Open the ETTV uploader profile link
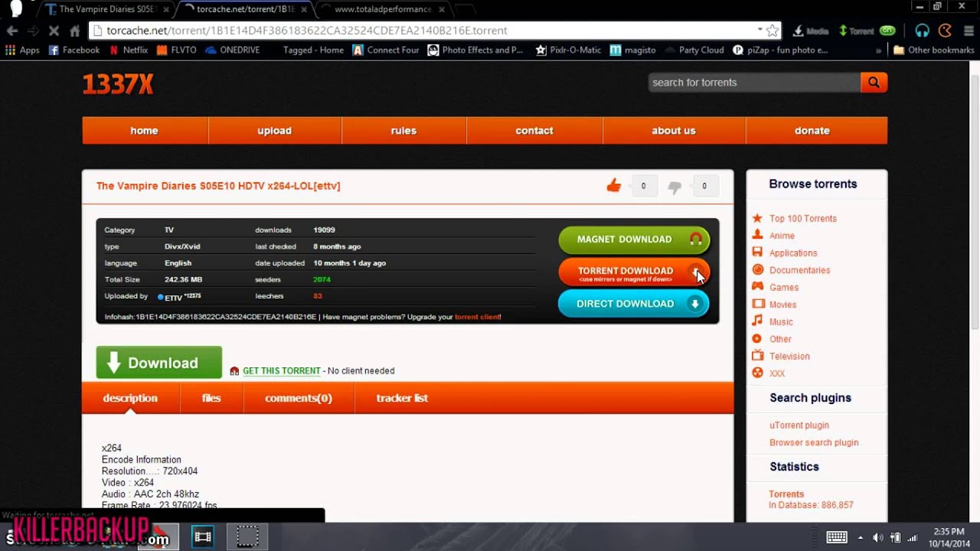 173,297
